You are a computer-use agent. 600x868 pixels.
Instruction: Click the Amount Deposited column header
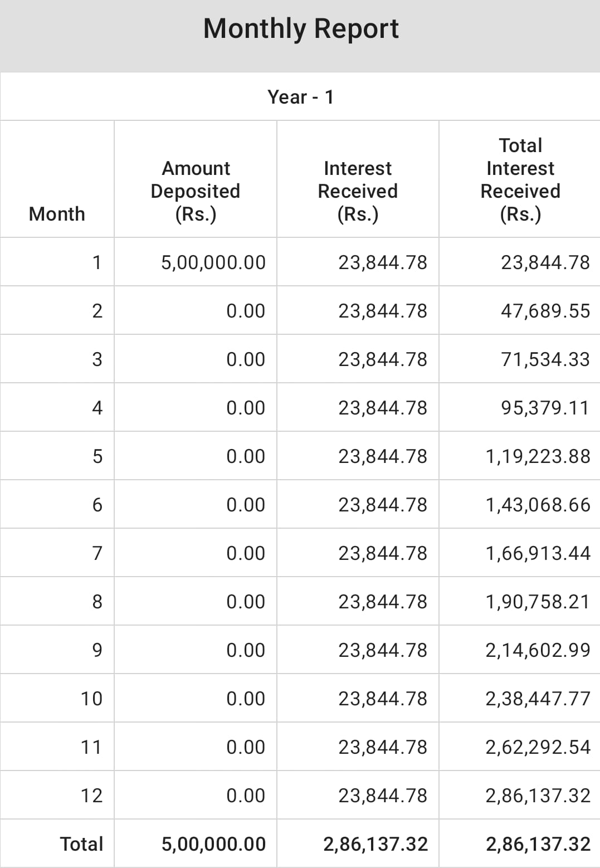[x=196, y=191]
